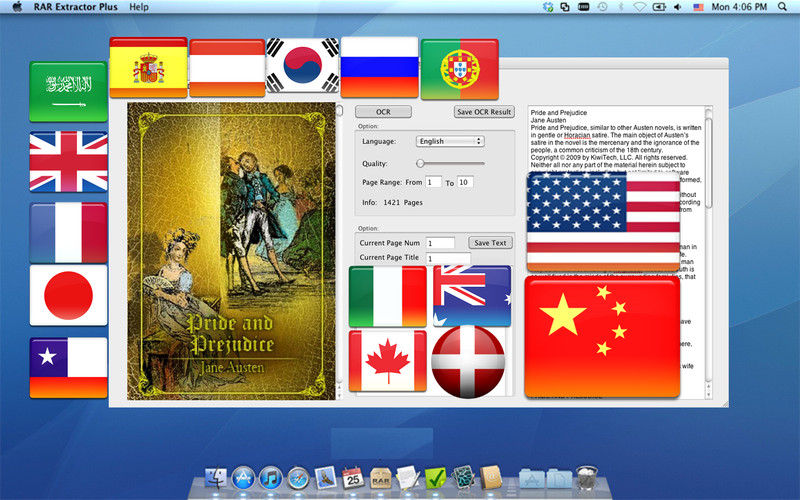The width and height of the screenshot is (800, 500).
Task: Open the Address Book Dock icon
Action: point(490,478)
